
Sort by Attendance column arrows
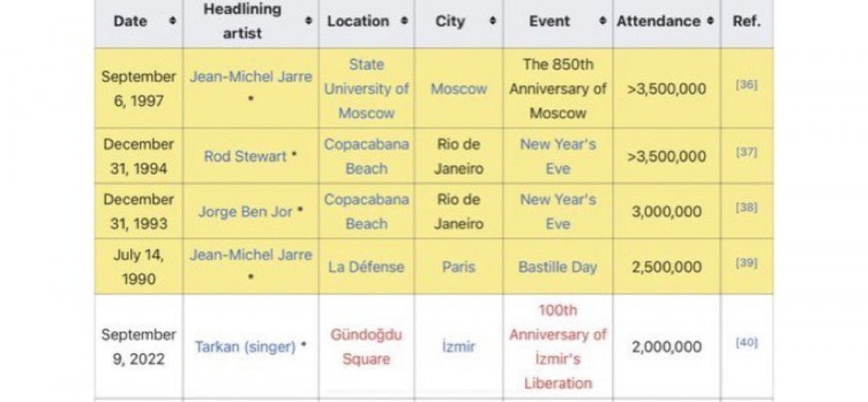710,21
